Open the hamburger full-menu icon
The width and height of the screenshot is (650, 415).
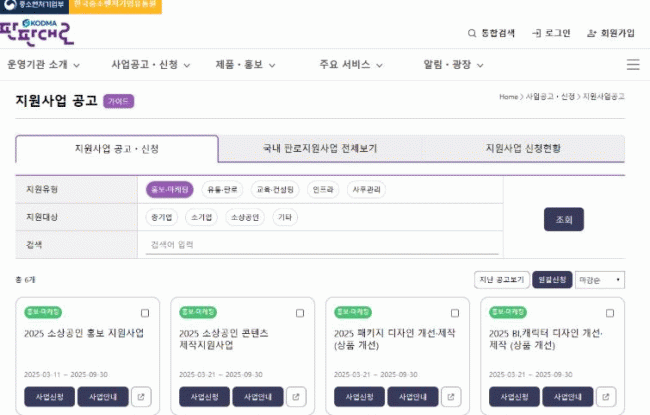632,64
